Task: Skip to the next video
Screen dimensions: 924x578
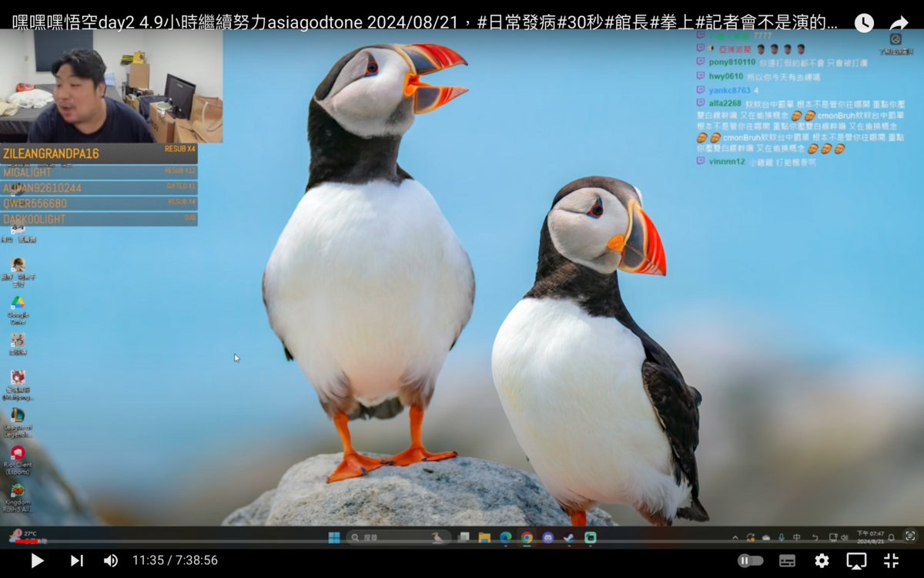Action: [x=76, y=561]
